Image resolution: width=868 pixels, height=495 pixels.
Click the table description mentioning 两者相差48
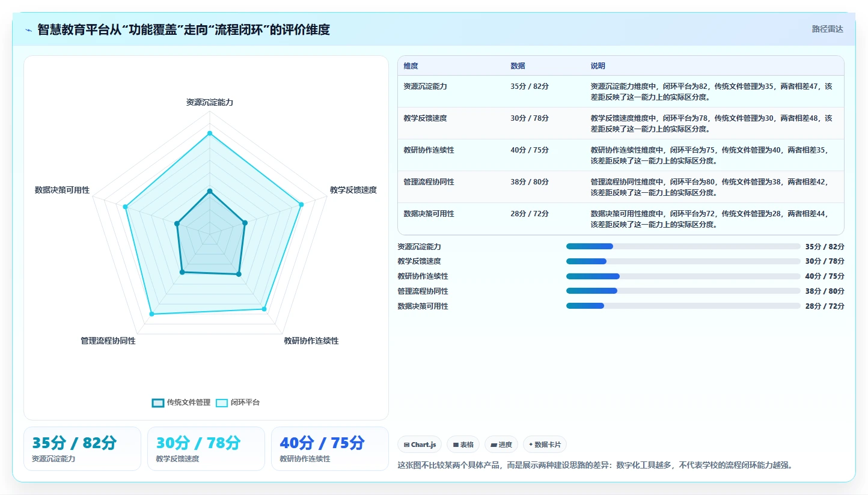click(712, 123)
